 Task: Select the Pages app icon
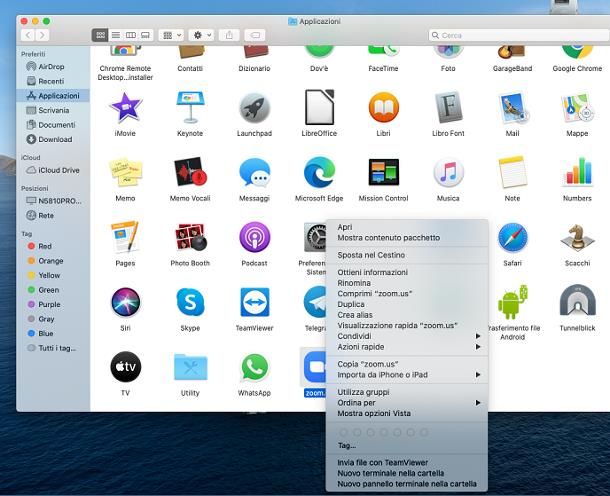(x=125, y=237)
